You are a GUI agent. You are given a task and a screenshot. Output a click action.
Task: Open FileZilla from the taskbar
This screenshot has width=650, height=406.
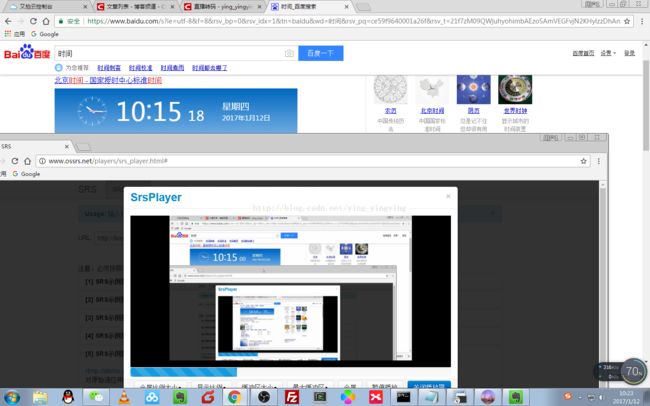[292, 397]
